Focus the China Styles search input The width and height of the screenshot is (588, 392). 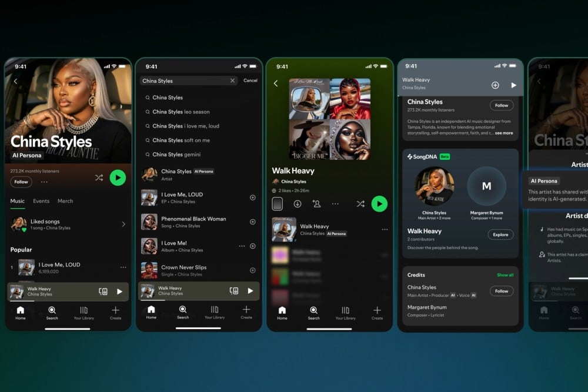click(x=189, y=81)
